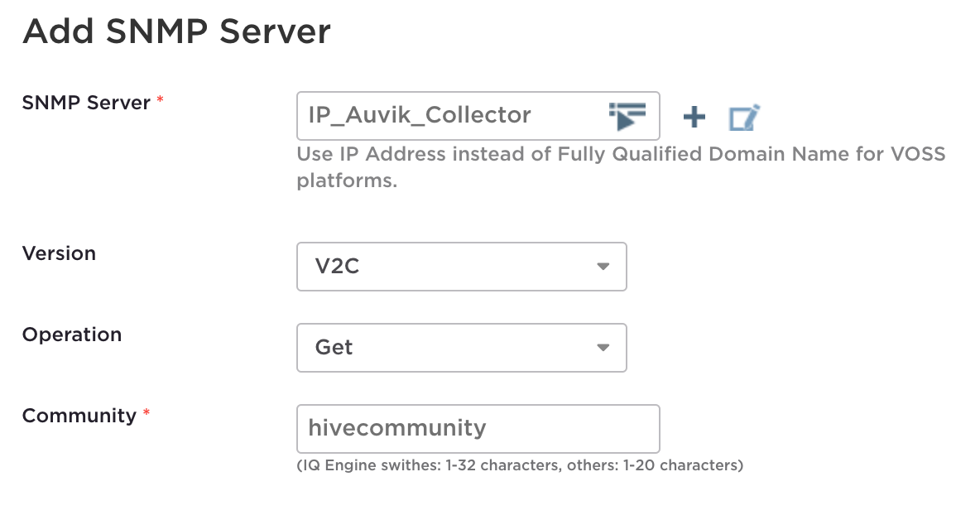The height and width of the screenshot is (520, 980).
Task: Click the red asterisk next to SNMP Server
Action: tap(160, 101)
